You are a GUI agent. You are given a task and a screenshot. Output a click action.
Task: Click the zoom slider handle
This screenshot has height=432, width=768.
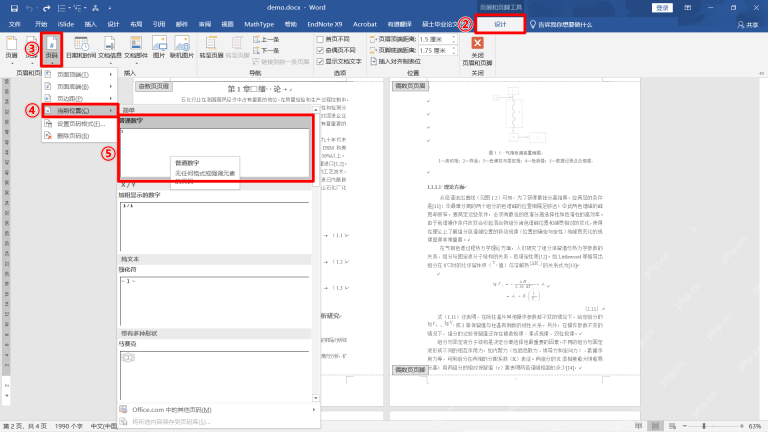click(x=704, y=426)
